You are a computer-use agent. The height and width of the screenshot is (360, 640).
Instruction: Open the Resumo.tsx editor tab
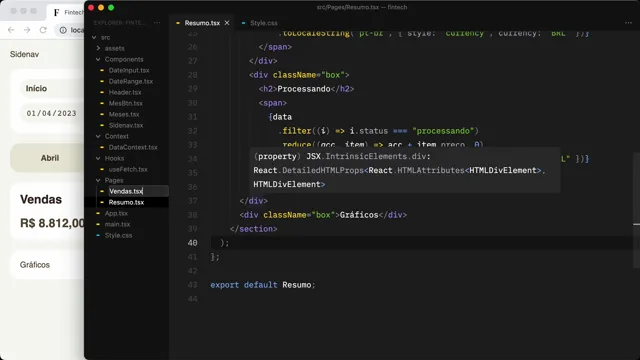point(202,23)
